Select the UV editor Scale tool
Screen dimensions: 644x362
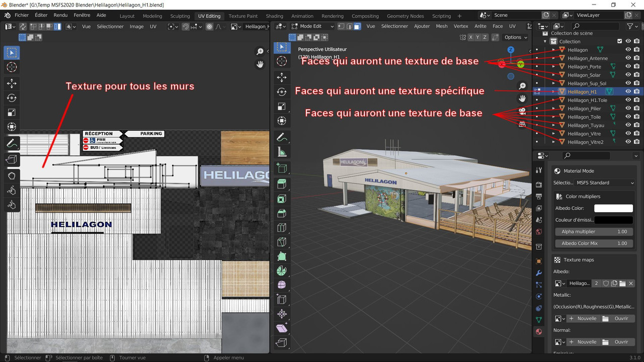point(12,113)
